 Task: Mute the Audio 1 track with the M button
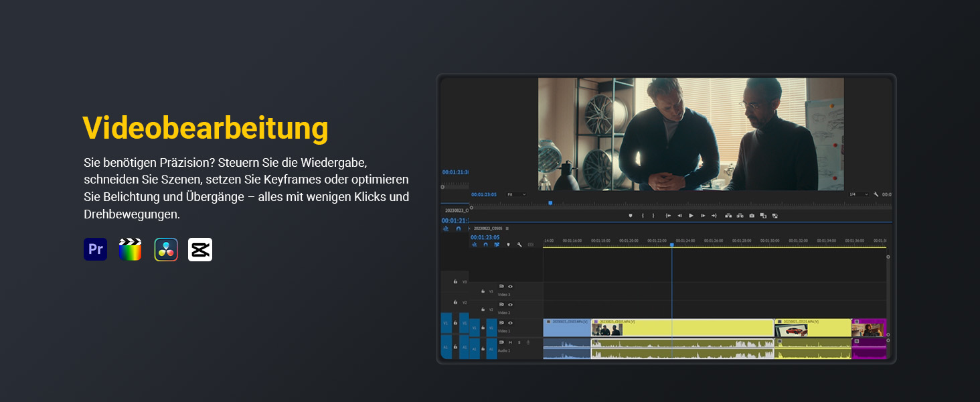[x=509, y=342]
